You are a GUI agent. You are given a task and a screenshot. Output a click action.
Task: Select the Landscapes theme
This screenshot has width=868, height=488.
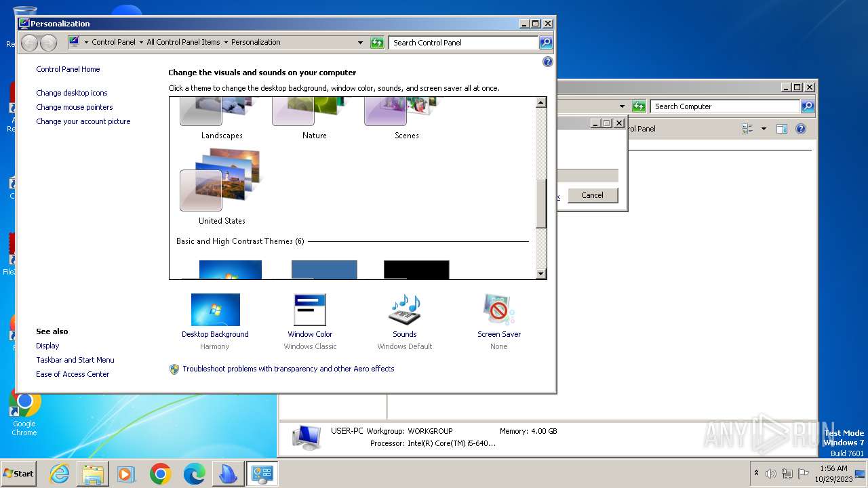[222, 118]
